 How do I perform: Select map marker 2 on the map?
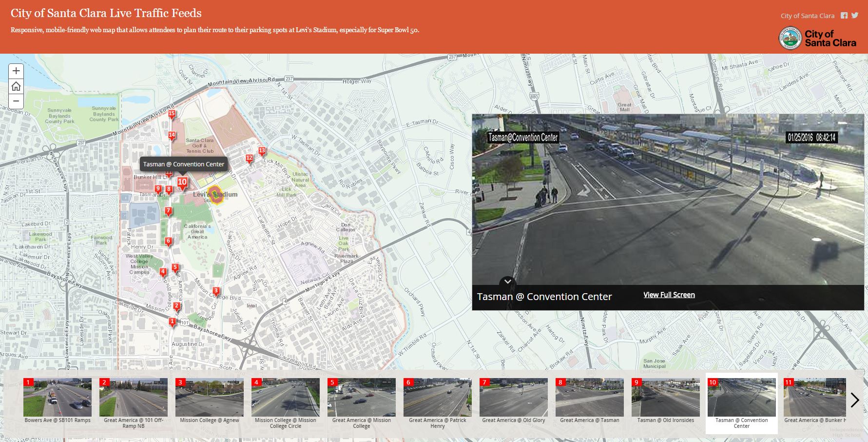[x=177, y=307]
